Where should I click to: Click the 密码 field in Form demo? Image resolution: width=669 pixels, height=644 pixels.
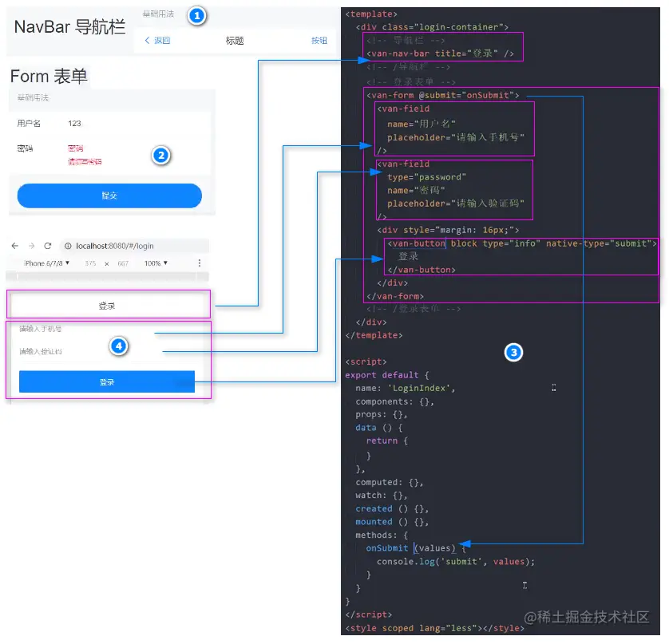tap(109, 154)
